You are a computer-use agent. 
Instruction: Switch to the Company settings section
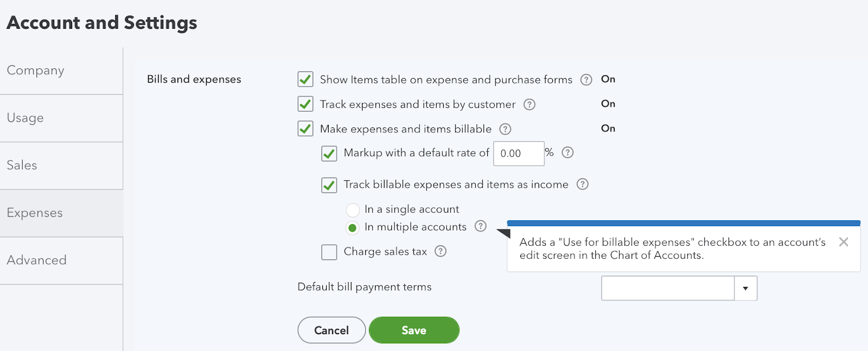tap(35, 71)
